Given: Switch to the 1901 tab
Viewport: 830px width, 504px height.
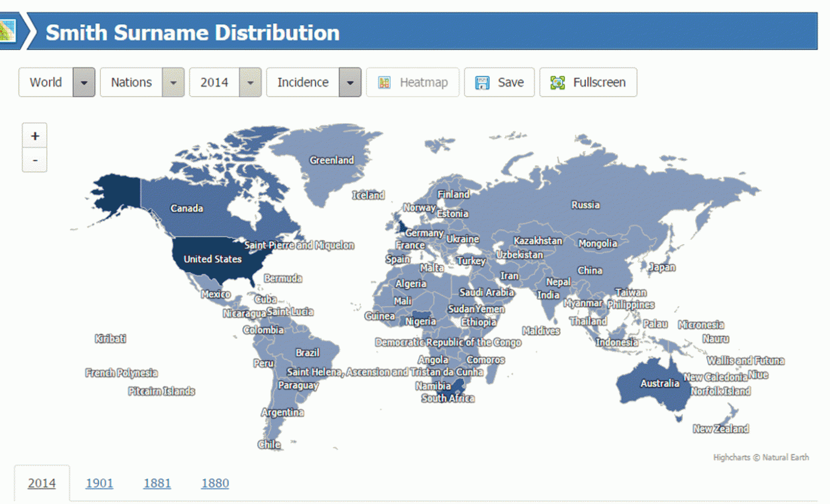Looking at the screenshot, I should 99,483.
